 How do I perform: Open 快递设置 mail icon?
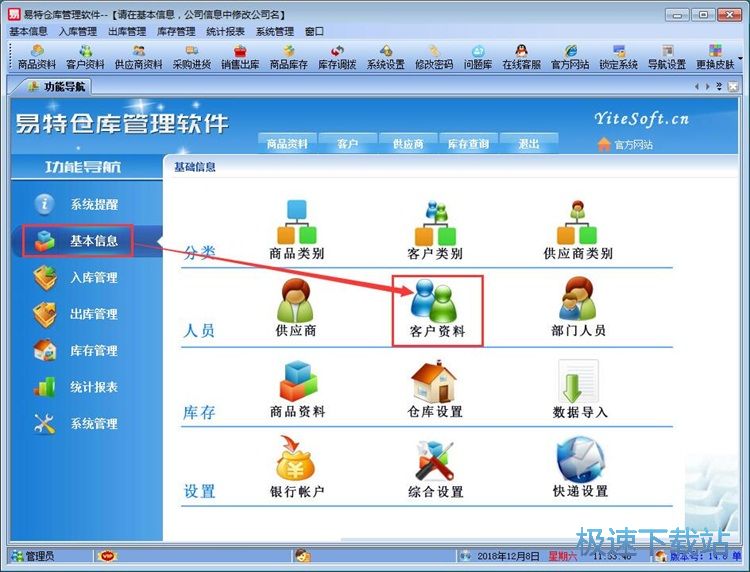coord(580,467)
